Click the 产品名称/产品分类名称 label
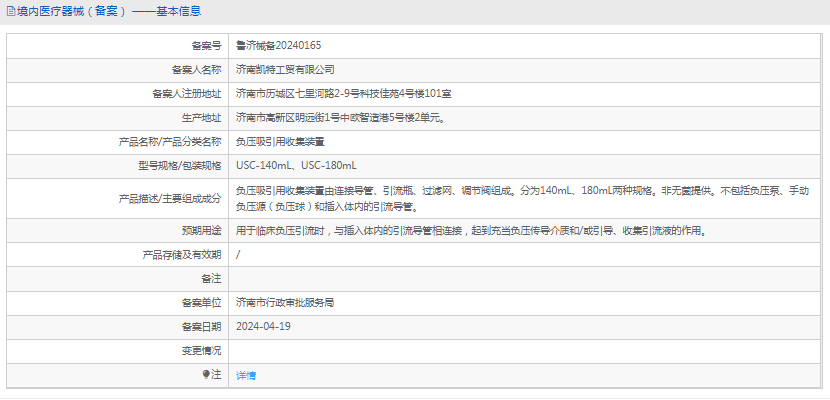This screenshot has height=400, width=830. 170,142
